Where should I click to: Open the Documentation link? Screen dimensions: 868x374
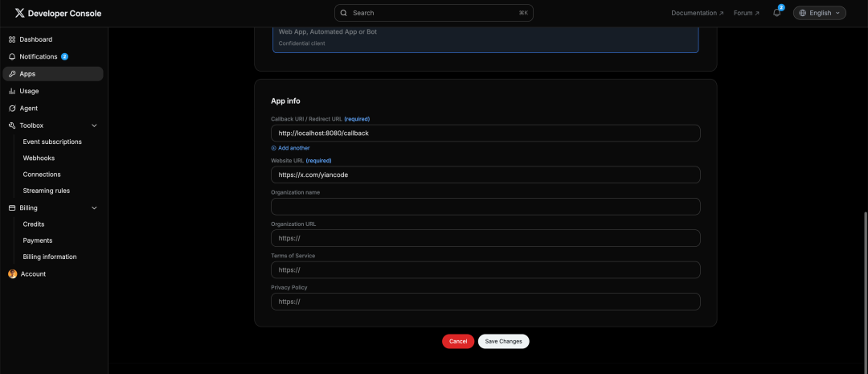pyautogui.click(x=697, y=13)
